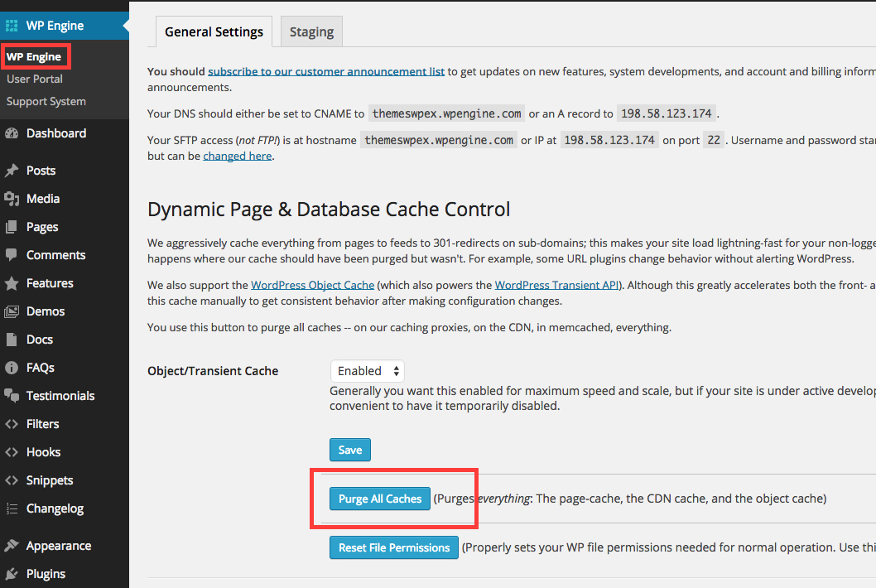The image size is (876, 588).
Task: Click the Demos gallery icon
Action: (x=11, y=312)
